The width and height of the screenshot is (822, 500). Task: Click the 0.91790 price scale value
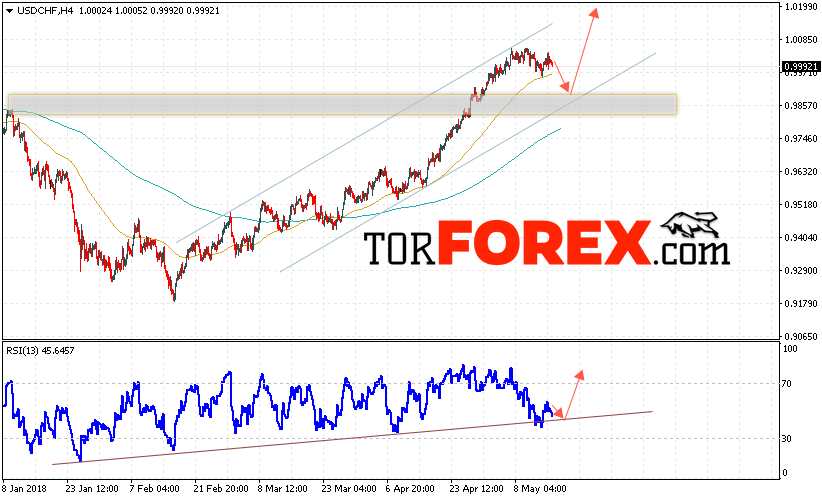coord(801,303)
